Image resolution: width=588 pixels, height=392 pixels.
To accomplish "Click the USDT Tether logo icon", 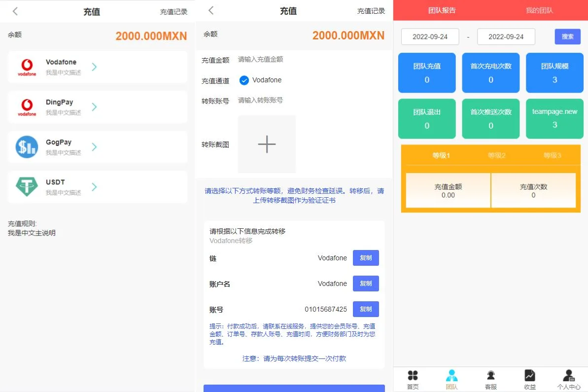I will point(27,187).
